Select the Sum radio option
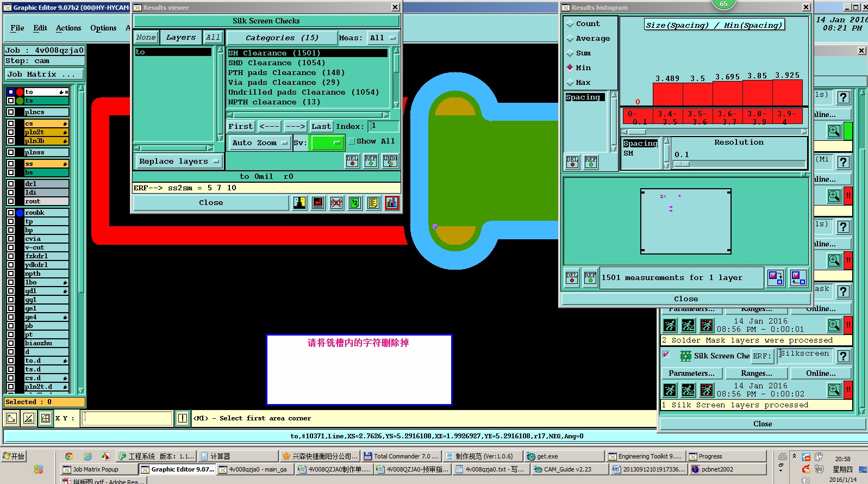Screen dimensions: 868x484 (570, 53)
